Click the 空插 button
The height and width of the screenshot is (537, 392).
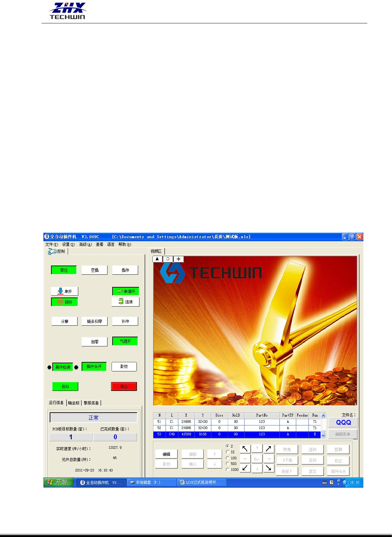[94, 270]
